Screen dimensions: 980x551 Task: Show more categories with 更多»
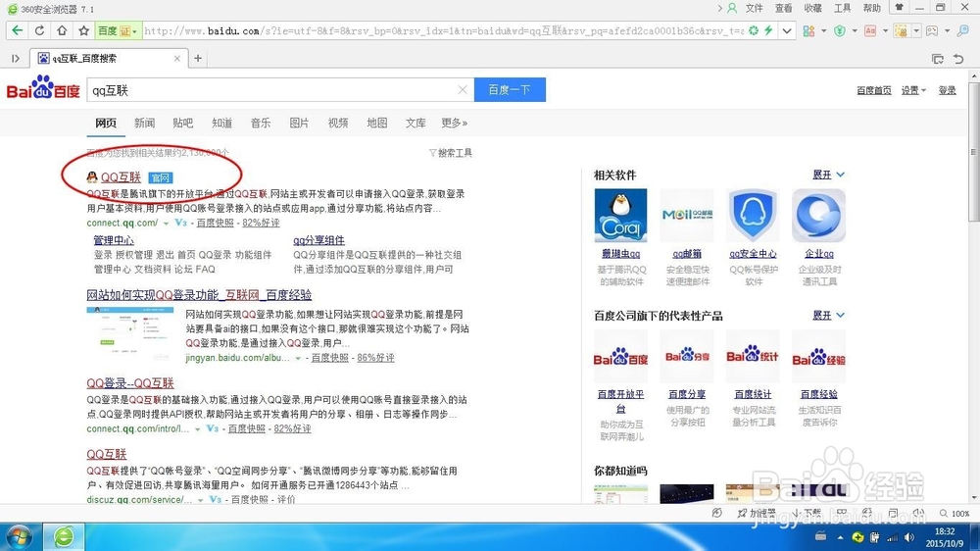(455, 123)
